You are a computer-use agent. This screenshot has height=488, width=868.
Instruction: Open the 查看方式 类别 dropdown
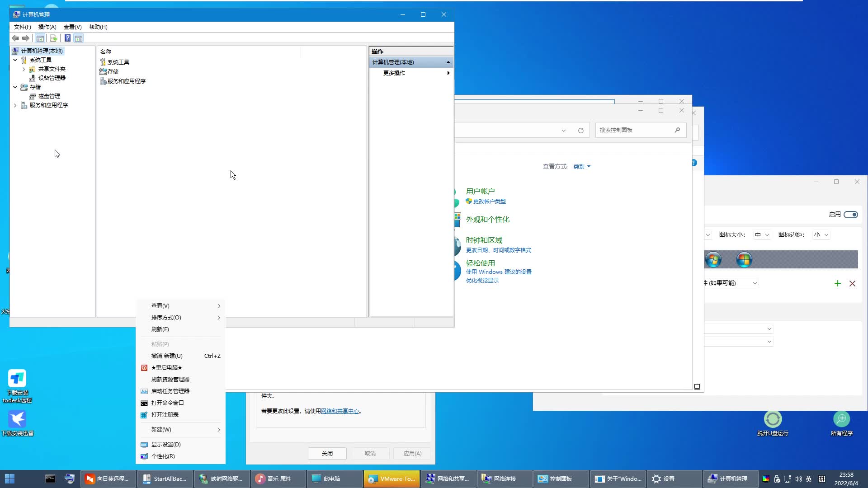(x=582, y=167)
